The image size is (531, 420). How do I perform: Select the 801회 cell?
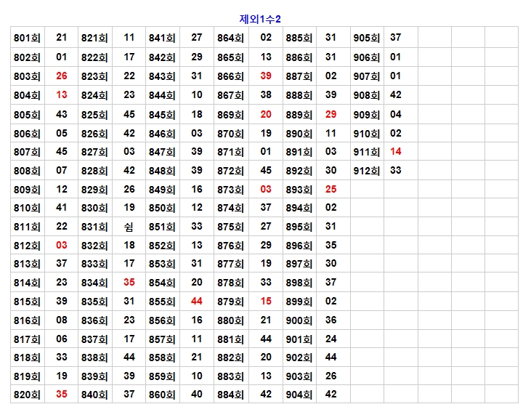pos(28,38)
